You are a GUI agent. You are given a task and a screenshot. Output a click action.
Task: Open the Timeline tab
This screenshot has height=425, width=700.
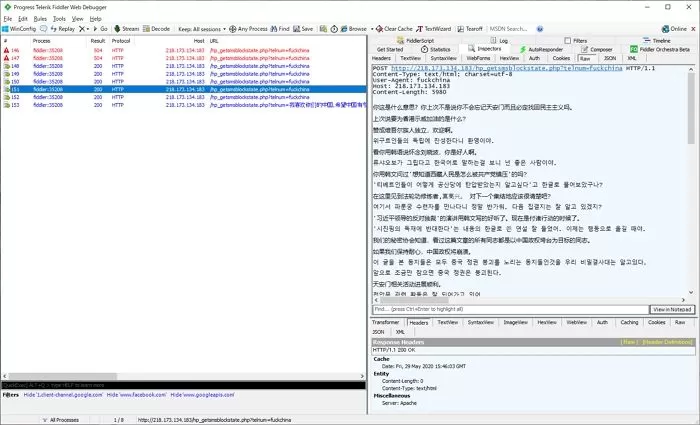657,40
